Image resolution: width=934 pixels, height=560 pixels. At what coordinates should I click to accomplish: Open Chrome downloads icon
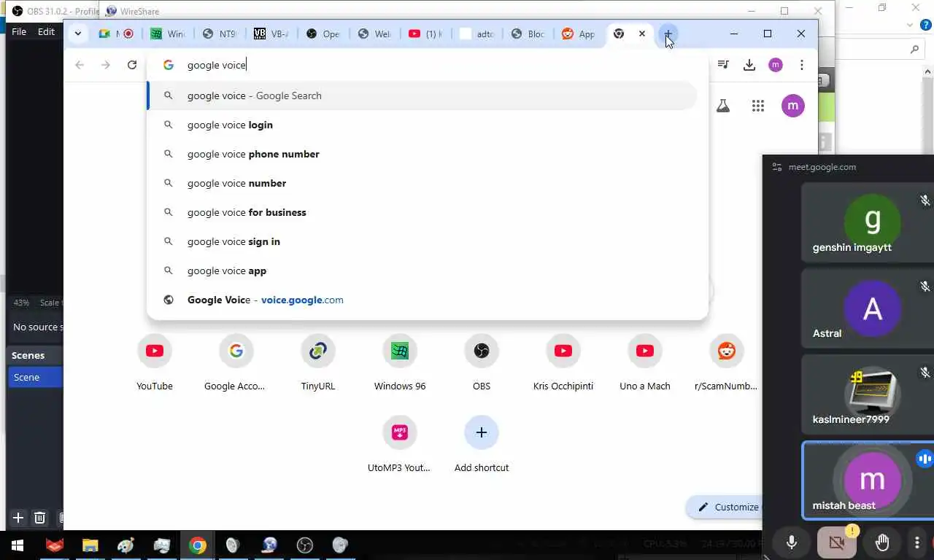point(749,65)
